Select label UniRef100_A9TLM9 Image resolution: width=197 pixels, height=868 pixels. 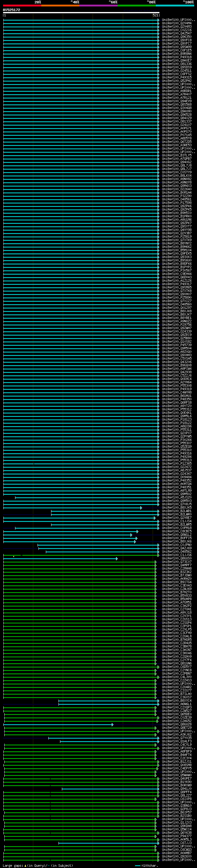click(176, 491)
